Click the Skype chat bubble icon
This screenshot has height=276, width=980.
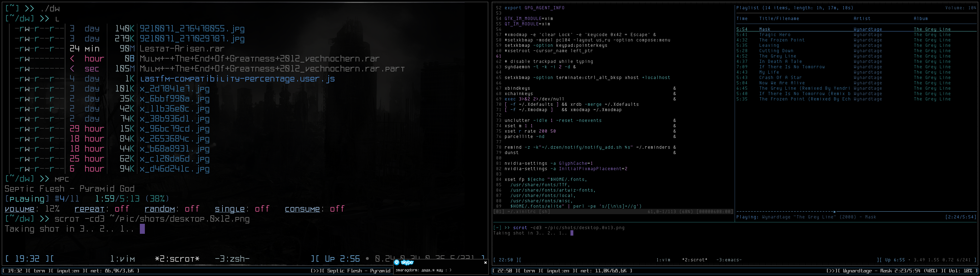coord(397,262)
